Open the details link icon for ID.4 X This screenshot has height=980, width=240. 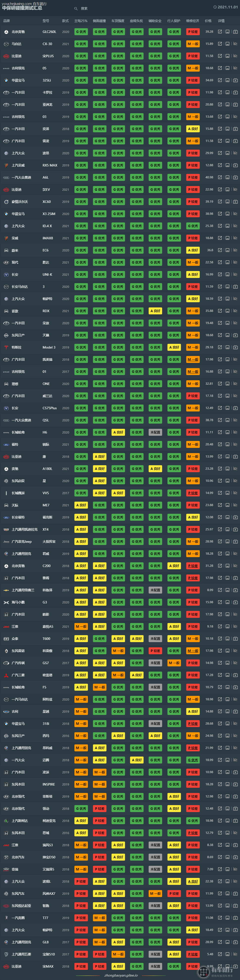(x=220, y=226)
